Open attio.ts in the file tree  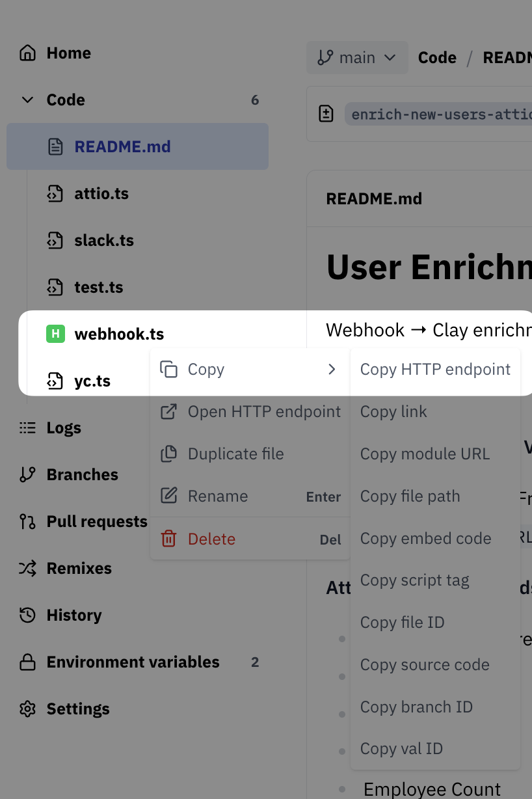click(101, 193)
